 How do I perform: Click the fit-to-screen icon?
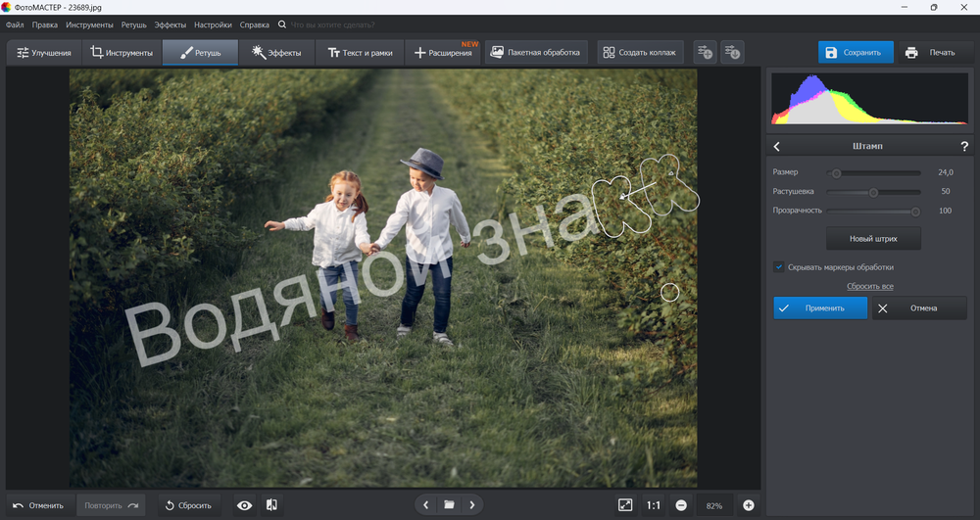pyautogui.click(x=625, y=505)
